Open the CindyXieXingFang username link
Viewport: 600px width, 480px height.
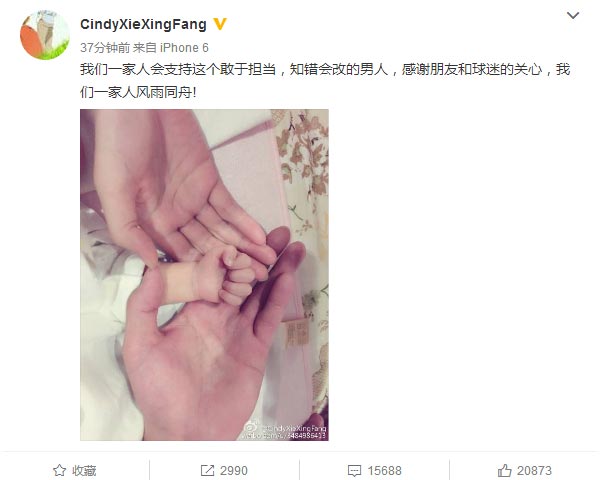point(143,24)
